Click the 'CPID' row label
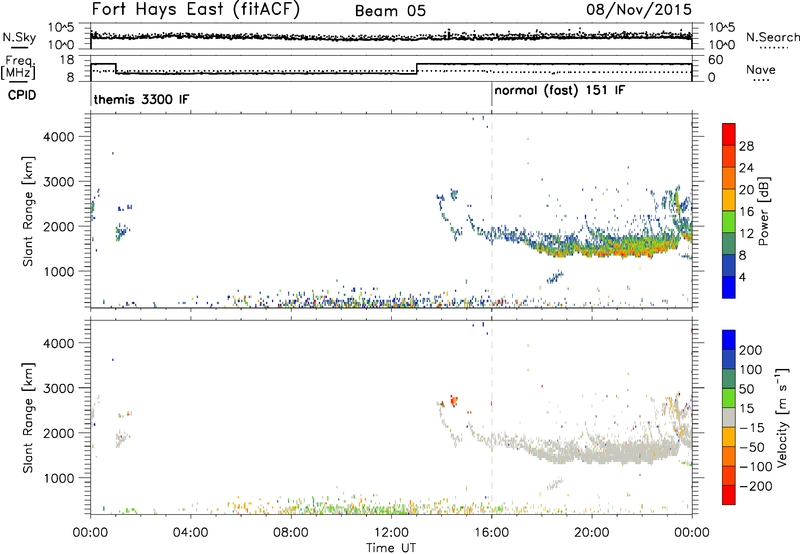This screenshot has width=800, height=554. pyautogui.click(x=22, y=95)
